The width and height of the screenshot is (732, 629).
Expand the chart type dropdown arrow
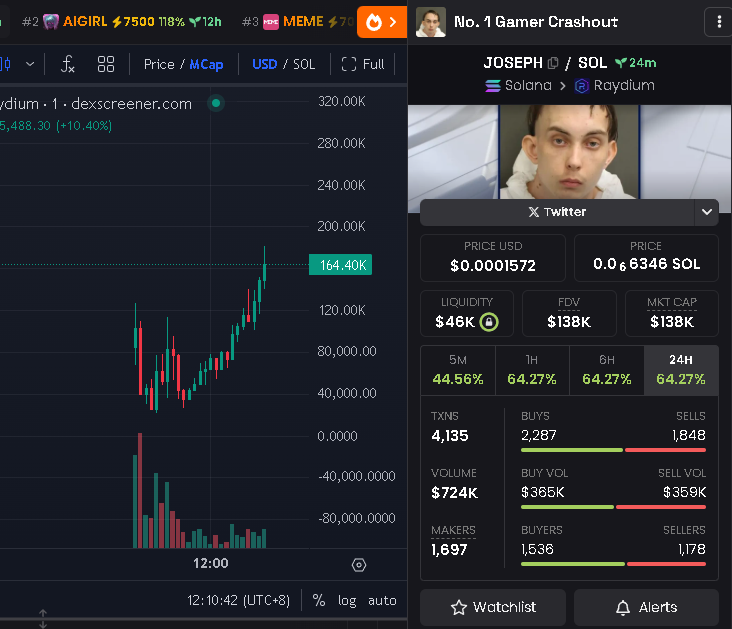tap(30, 64)
